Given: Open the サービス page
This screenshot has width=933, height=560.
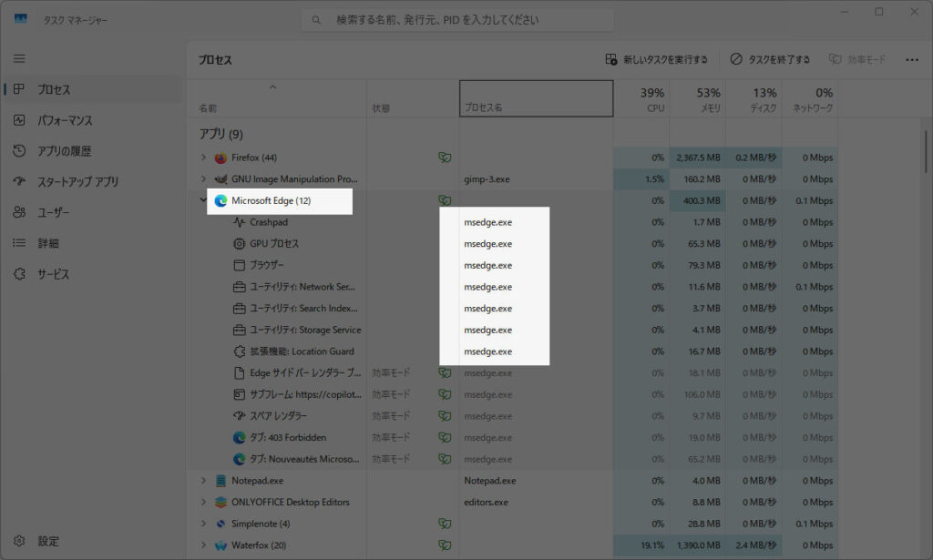Looking at the screenshot, I should 92,274.
